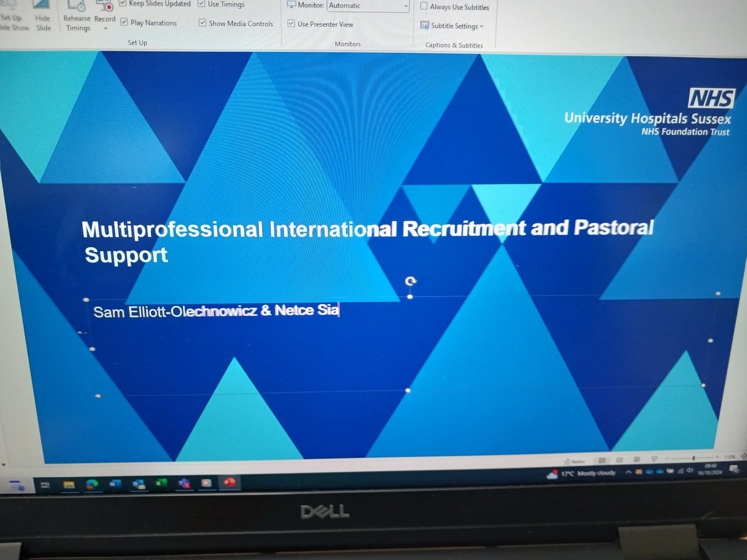Click the zoom slider handle
The image size is (747, 560).
tap(693, 458)
